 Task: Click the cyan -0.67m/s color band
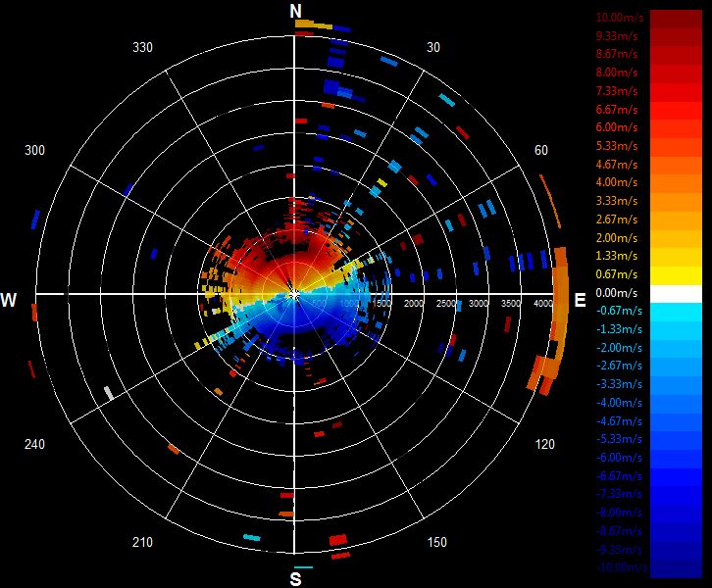coord(676,313)
